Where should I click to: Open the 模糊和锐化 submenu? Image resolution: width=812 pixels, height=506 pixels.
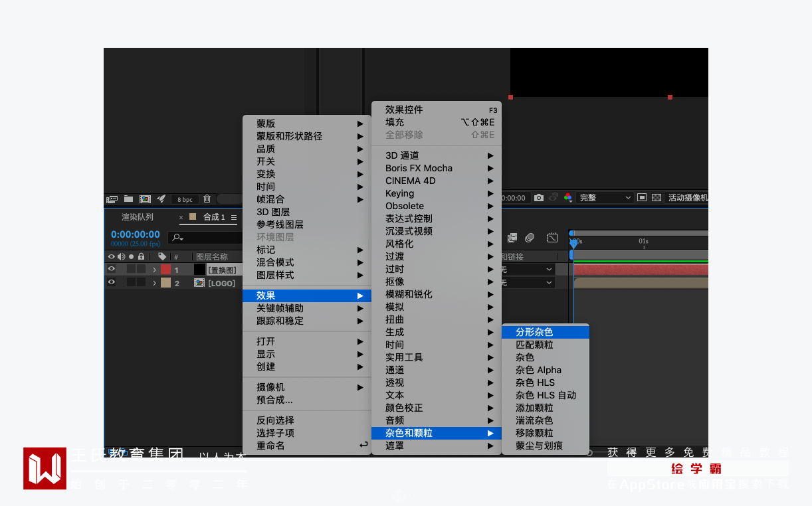tap(437, 294)
